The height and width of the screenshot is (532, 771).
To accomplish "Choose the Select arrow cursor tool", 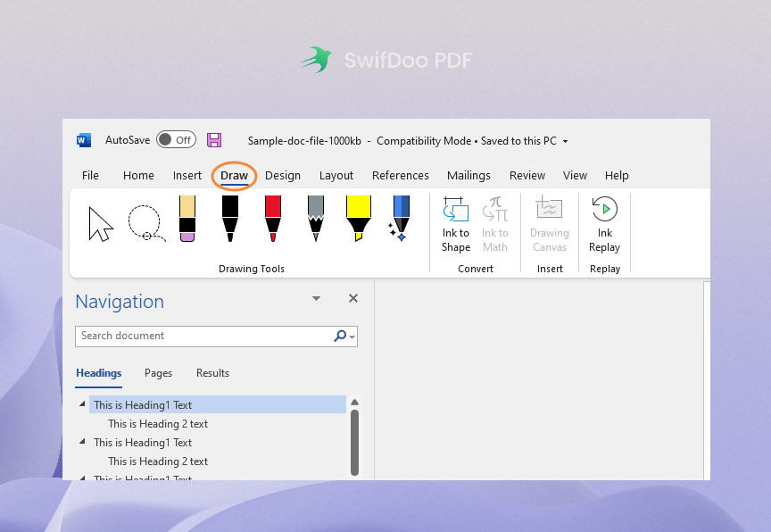I will pyautogui.click(x=100, y=224).
